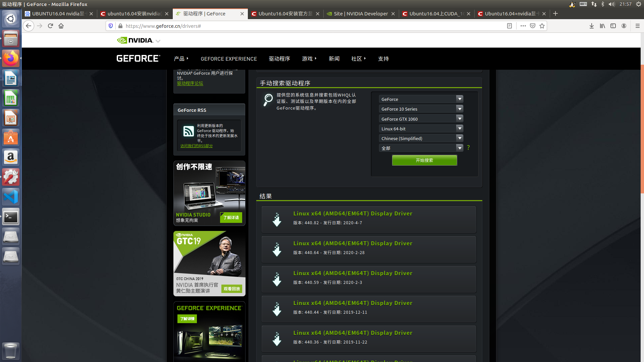Click 观看回放 on the GTC19 banner

[x=232, y=289]
